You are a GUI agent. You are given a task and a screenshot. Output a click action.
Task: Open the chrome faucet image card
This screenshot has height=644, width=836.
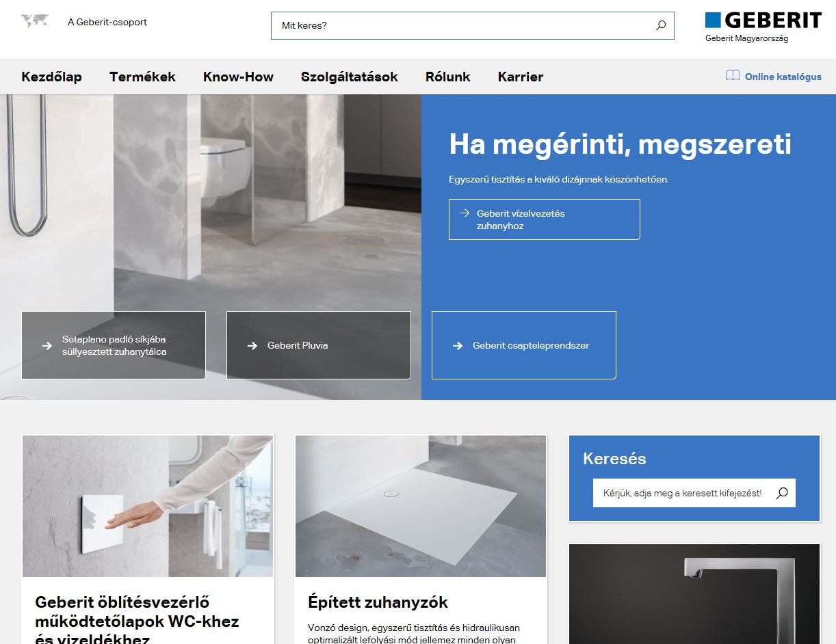pos(694,593)
